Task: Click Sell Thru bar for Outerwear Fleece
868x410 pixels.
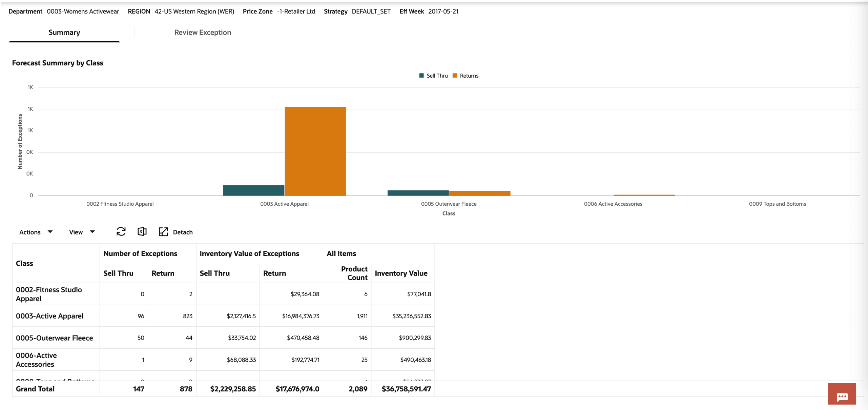Action: [418, 193]
